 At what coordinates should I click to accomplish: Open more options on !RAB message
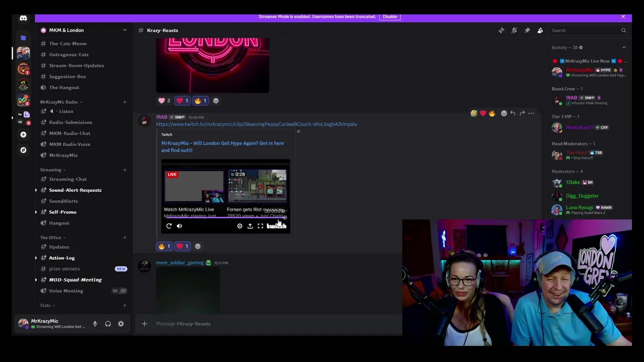531,113
